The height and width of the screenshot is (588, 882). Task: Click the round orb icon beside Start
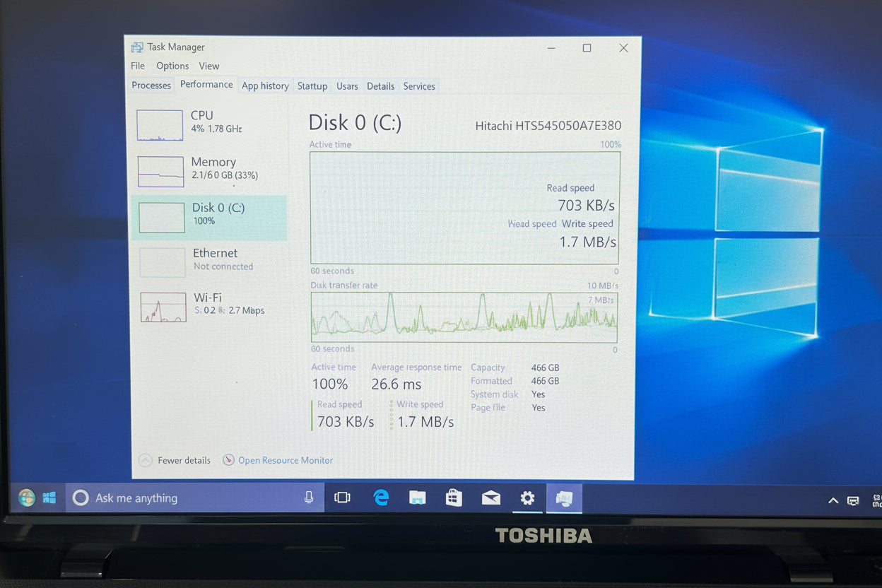pyautogui.click(x=27, y=498)
